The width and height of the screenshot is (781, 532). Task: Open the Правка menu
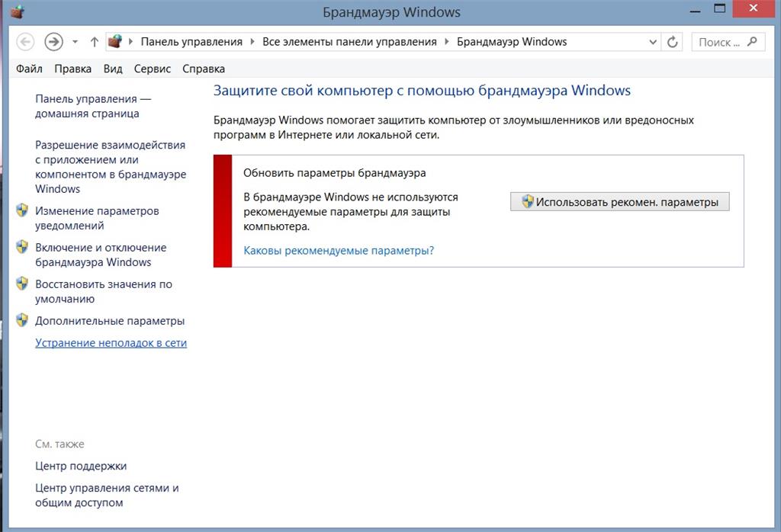point(72,69)
